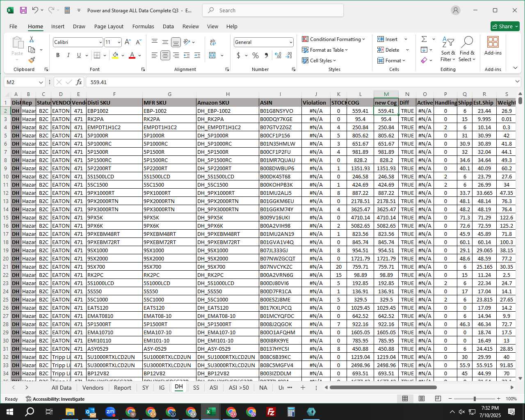The image size is (525, 420).
Task: Switch to the Insert tab
Action: pyautogui.click(x=58, y=26)
